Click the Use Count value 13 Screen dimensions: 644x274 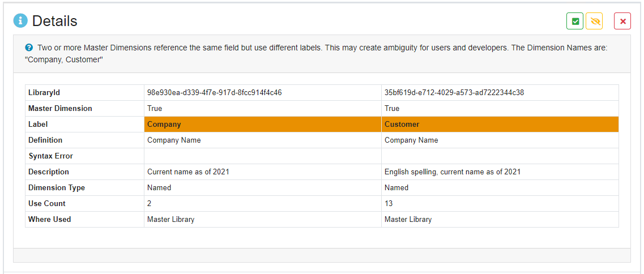click(389, 204)
